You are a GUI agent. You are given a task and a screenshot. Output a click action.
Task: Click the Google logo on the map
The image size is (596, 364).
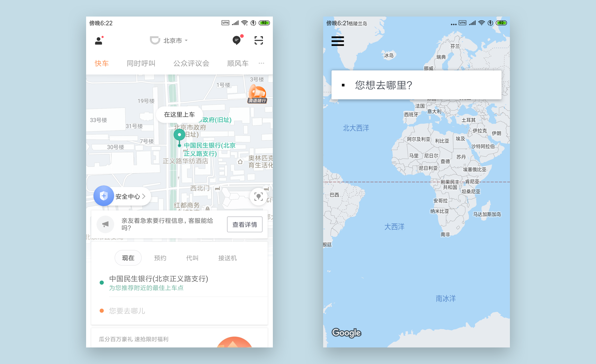[346, 333]
